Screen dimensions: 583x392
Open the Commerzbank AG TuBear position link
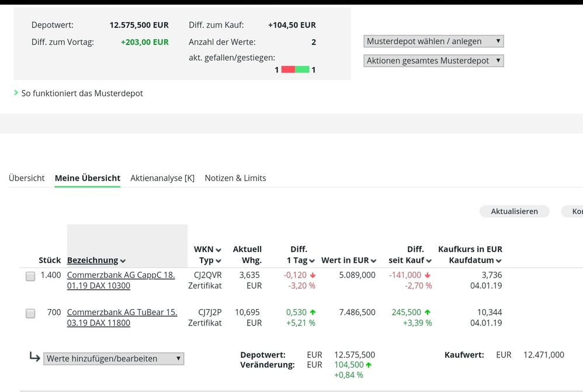[x=122, y=312]
